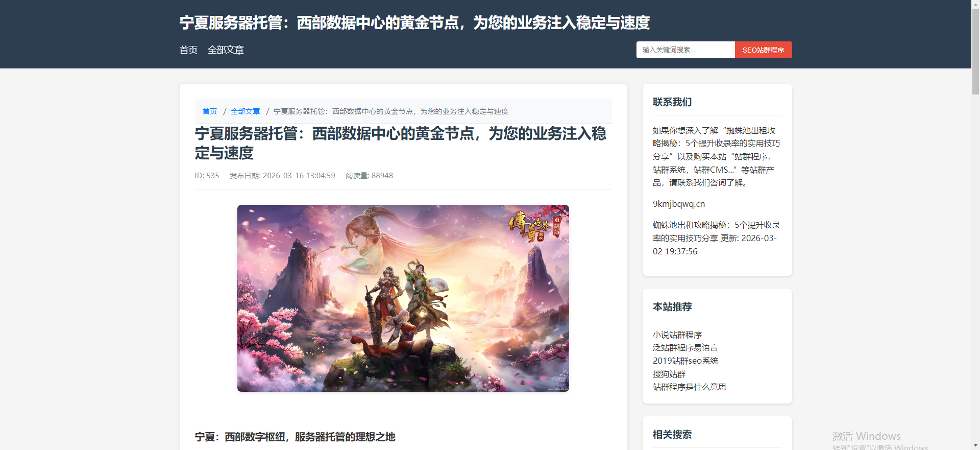
Task: Open the 首页 navigation menu item
Action: (x=188, y=50)
